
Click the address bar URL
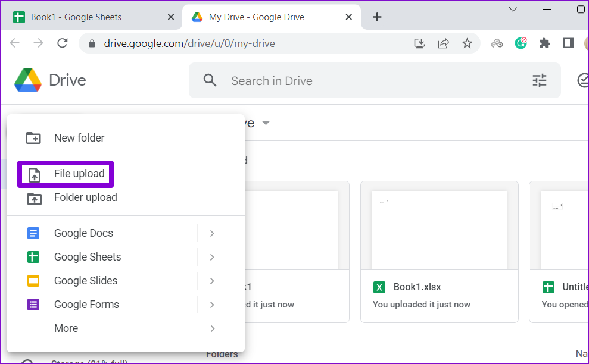[189, 43]
